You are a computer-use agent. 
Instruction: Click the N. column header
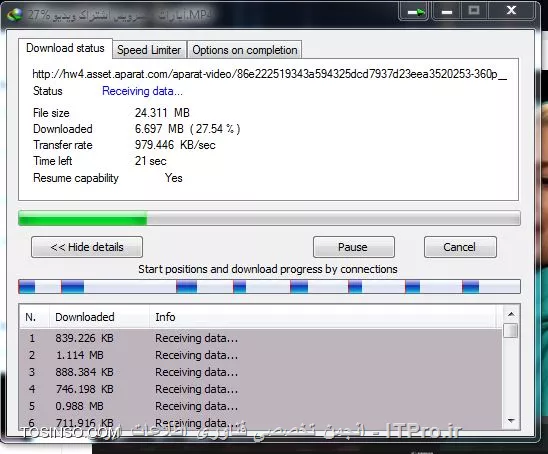[x=34, y=317]
